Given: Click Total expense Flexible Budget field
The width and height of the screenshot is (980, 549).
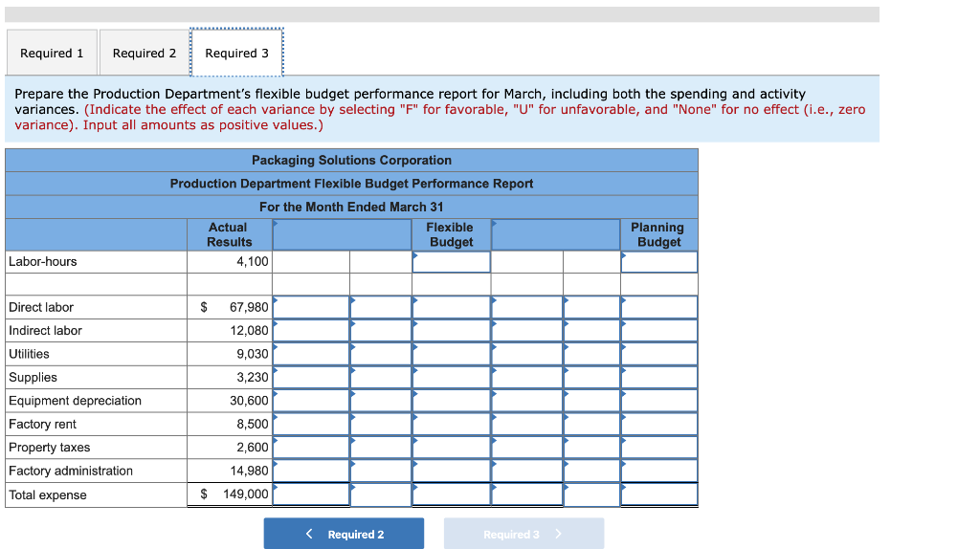Looking at the screenshot, I should click(x=452, y=494).
